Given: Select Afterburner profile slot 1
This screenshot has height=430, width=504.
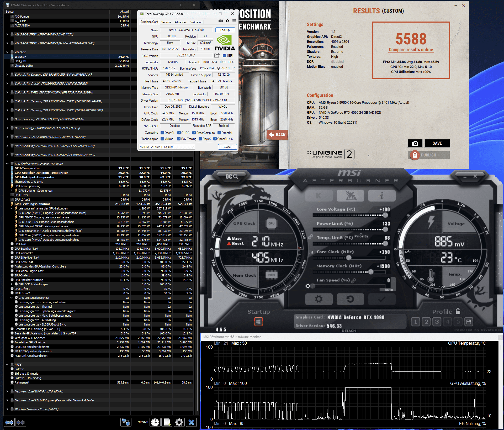Looking at the screenshot, I should [x=416, y=322].
